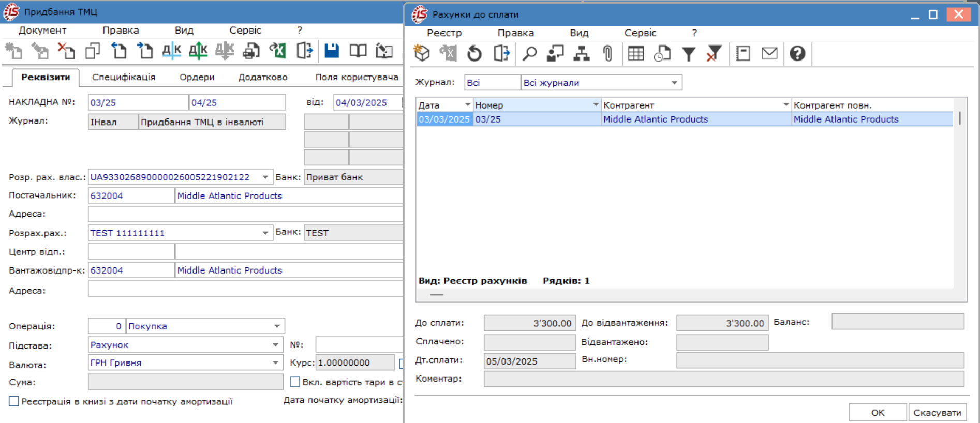Click the Контрагент повн. column header

(x=872, y=105)
